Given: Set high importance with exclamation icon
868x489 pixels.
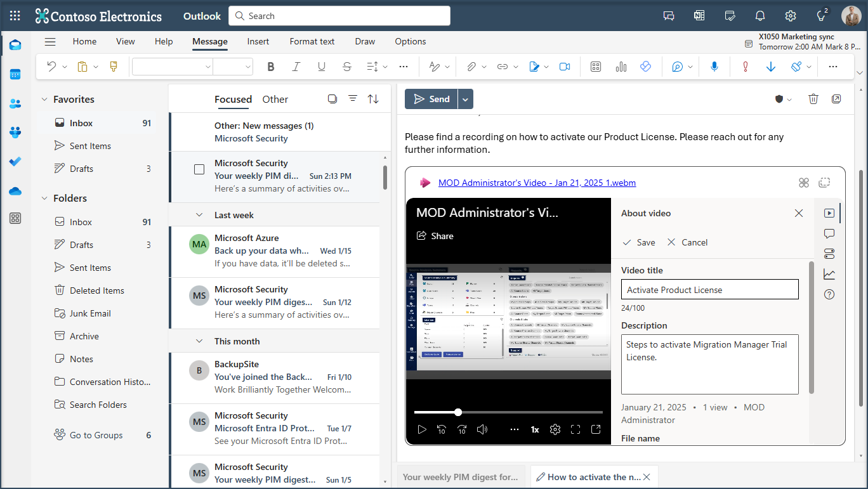Looking at the screenshot, I should pos(746,67).
